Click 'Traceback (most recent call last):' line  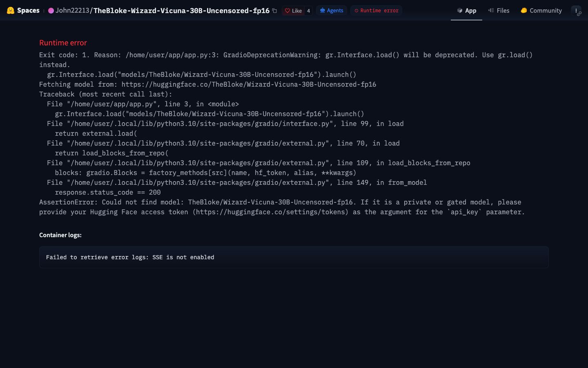tap(106, 94)
